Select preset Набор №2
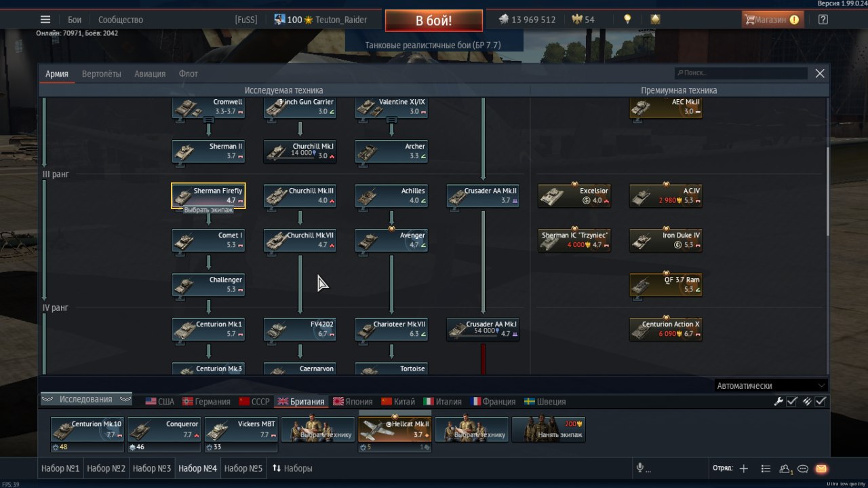 coord(106,468)
